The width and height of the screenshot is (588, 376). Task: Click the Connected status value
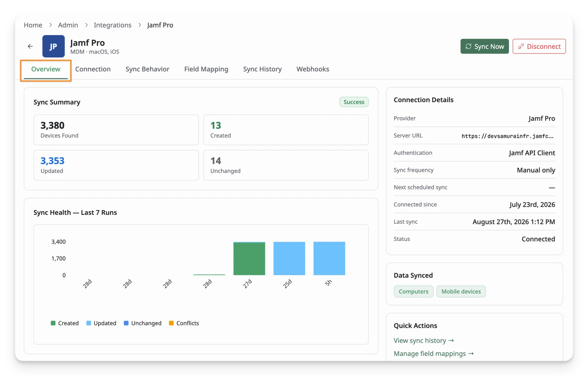538,239
